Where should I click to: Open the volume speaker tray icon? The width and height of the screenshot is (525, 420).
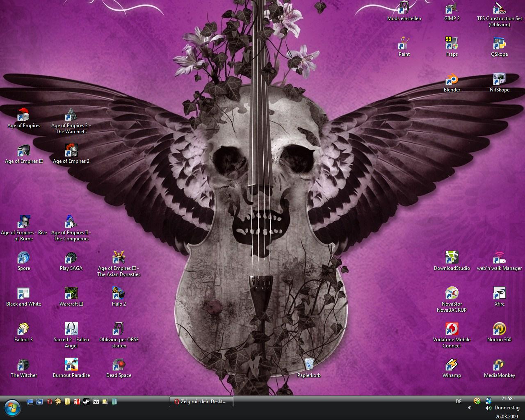coord(488,408)
